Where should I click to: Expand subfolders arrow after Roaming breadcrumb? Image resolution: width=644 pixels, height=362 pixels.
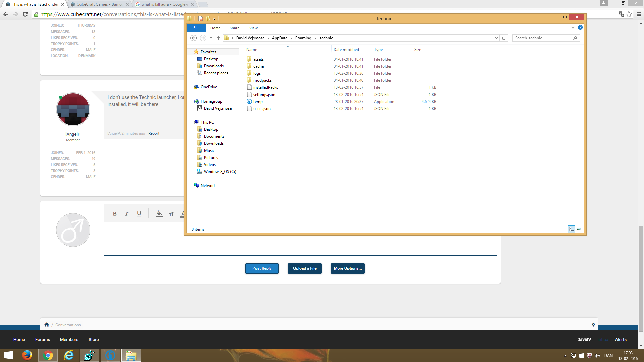coord(315,38)
